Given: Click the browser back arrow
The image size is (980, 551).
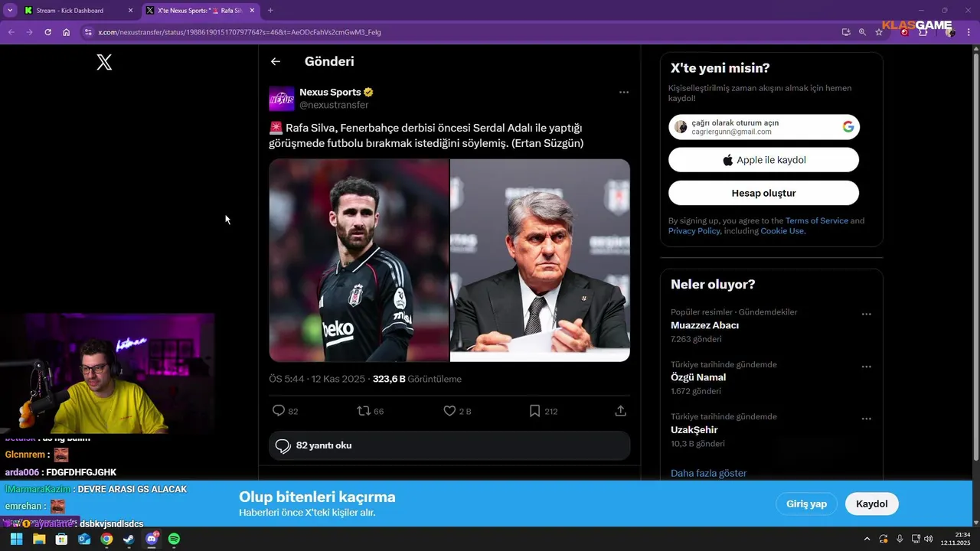Looking at the screenshot, I should [x=11, y=32].
